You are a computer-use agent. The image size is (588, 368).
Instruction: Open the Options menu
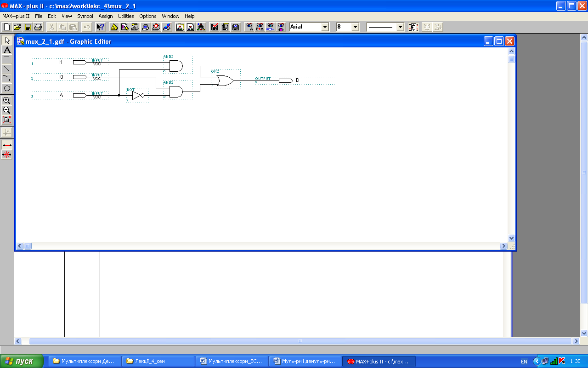click(x=148, y=16)
